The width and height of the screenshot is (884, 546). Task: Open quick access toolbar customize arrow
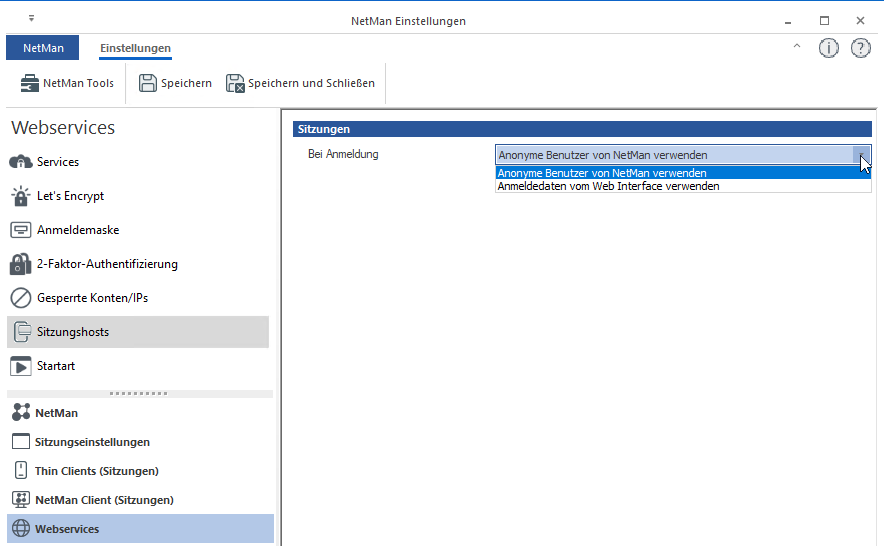(32, 19)
